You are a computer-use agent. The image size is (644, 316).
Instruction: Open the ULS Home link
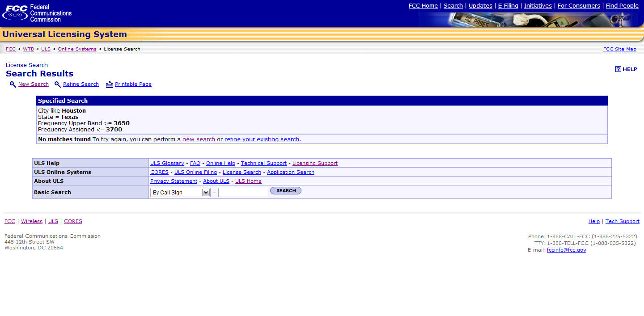coord(248,181)
